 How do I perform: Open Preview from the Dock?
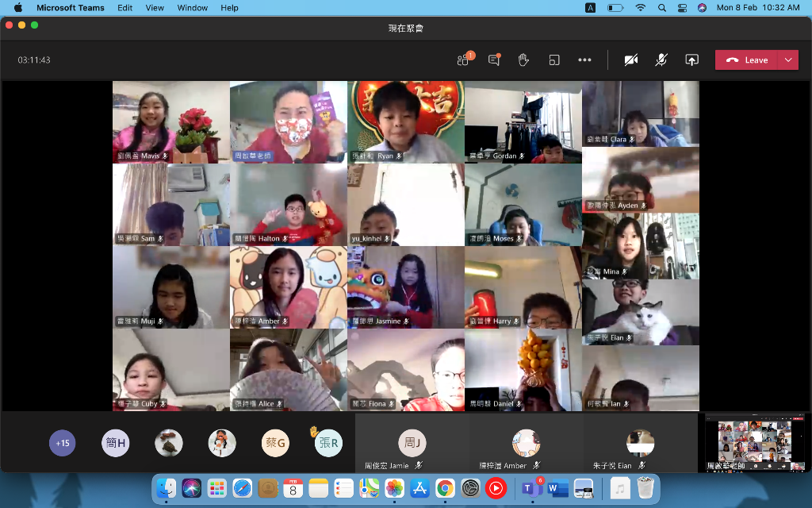pyautogui.click(x=583, y=488)
